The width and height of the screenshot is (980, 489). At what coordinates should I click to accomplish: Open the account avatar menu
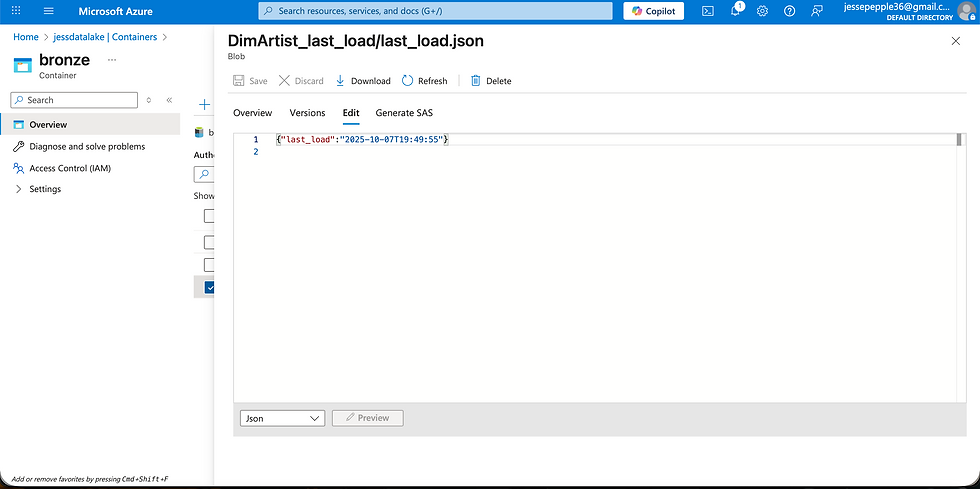(x=966, y=11)
